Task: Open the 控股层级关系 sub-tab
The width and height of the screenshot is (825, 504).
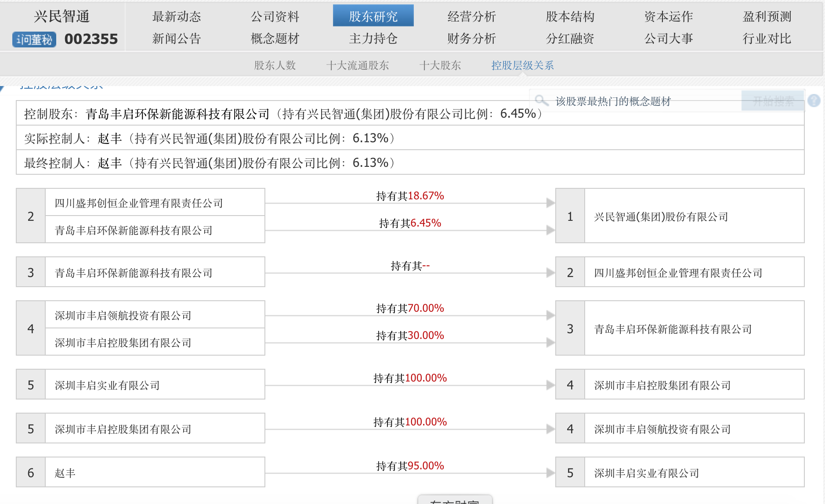Action: click(x=522, y=65)
